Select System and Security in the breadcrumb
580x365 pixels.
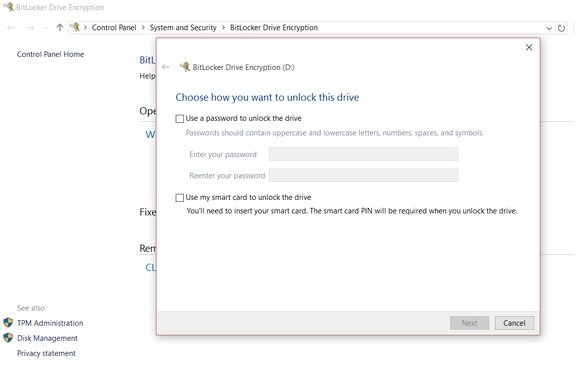coord(183,28)
